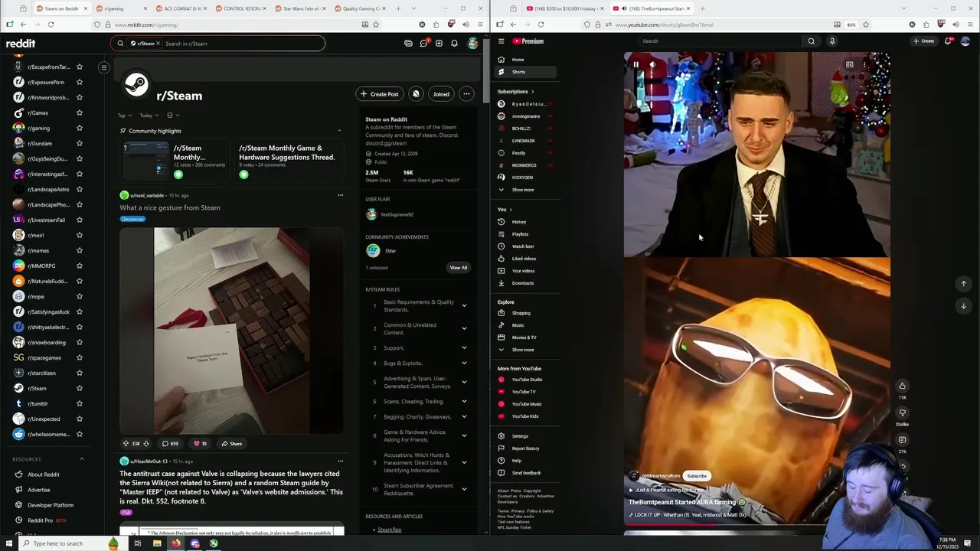980x551 pixels.
Task: Dislike the YouTube Short
Action: (x=902, y=413)
